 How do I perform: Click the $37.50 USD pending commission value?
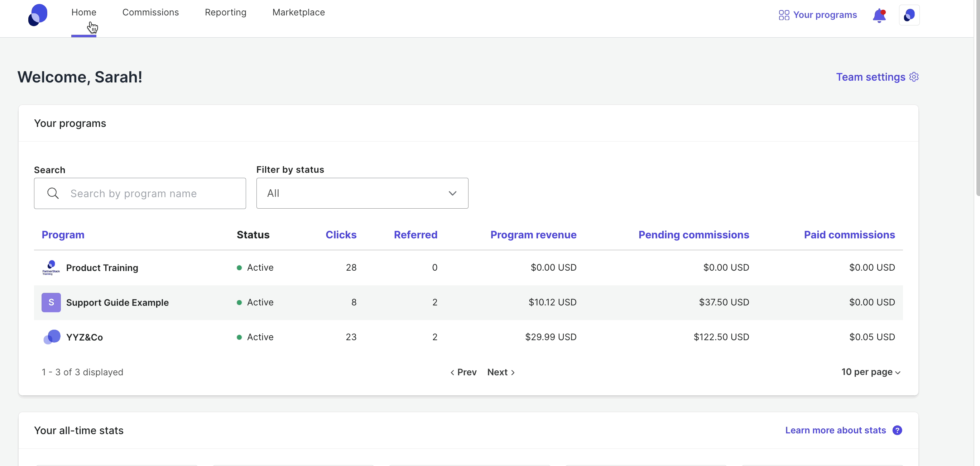724,302
